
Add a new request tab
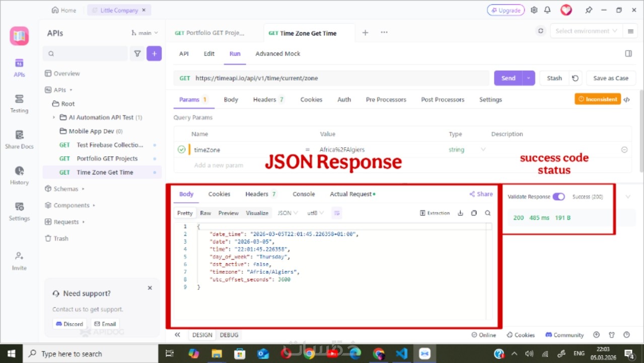click(366, 33)
